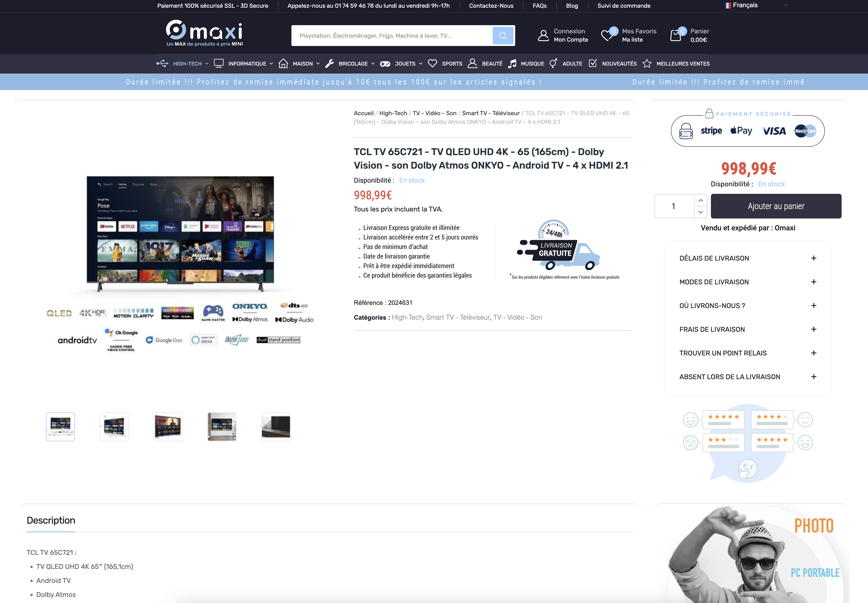Click the Nouveautés checkbox icon
This screenshot has height=603, width=868.
coord(593,63)
